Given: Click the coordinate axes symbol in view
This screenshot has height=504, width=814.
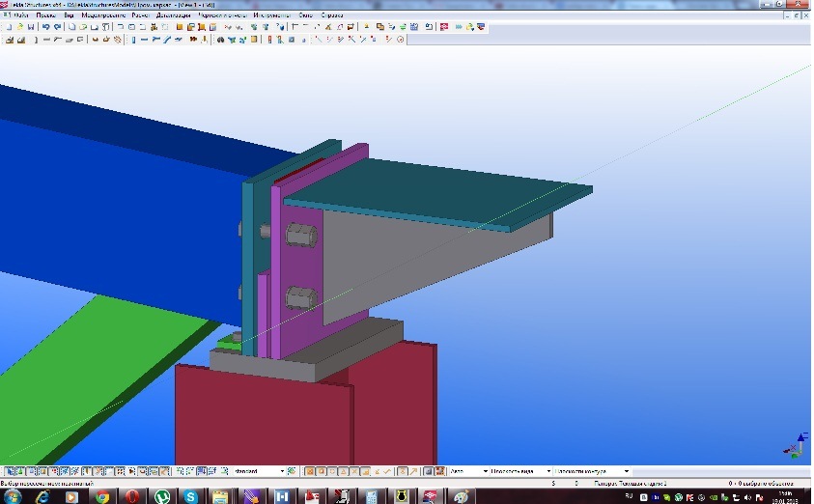Looking at the screenshot, I should 796,447.
